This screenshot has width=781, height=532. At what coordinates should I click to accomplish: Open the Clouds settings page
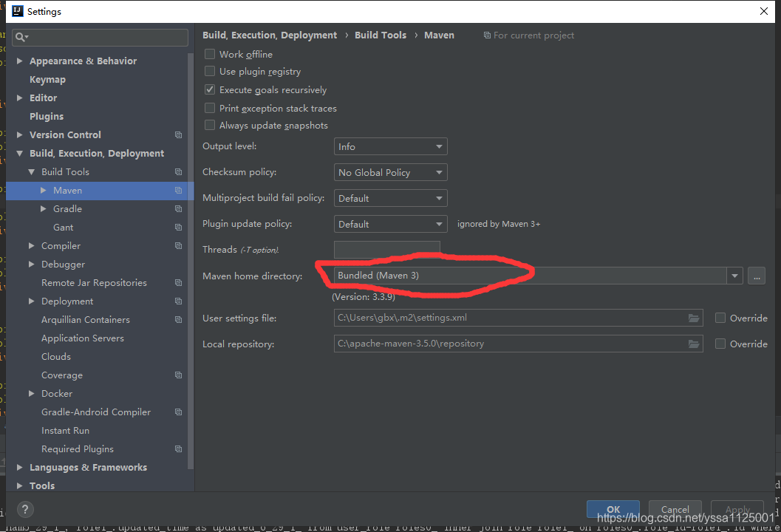(56, 357)
